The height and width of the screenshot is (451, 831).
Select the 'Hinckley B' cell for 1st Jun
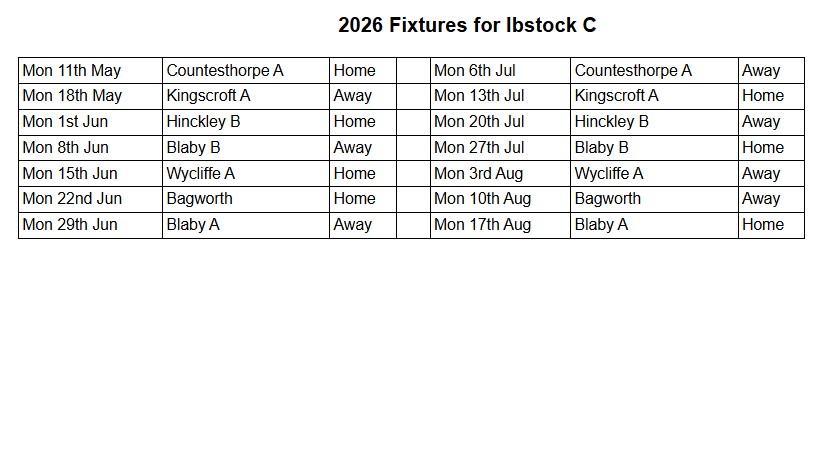point(204,122)
